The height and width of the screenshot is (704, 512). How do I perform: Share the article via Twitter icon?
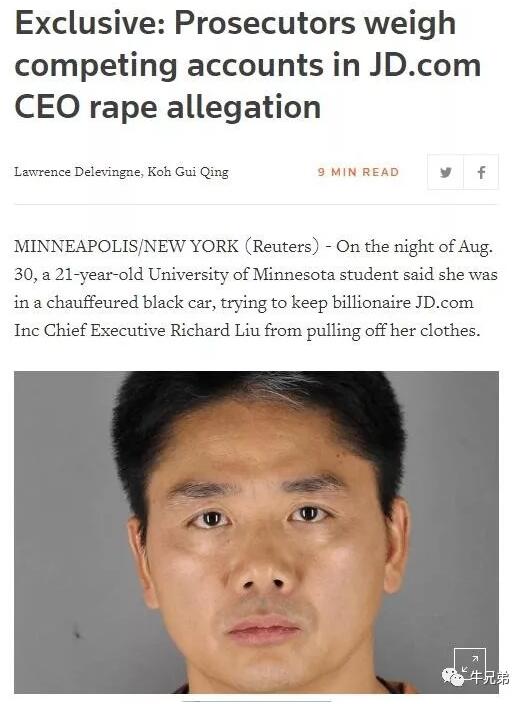click(x=445, y=172)
